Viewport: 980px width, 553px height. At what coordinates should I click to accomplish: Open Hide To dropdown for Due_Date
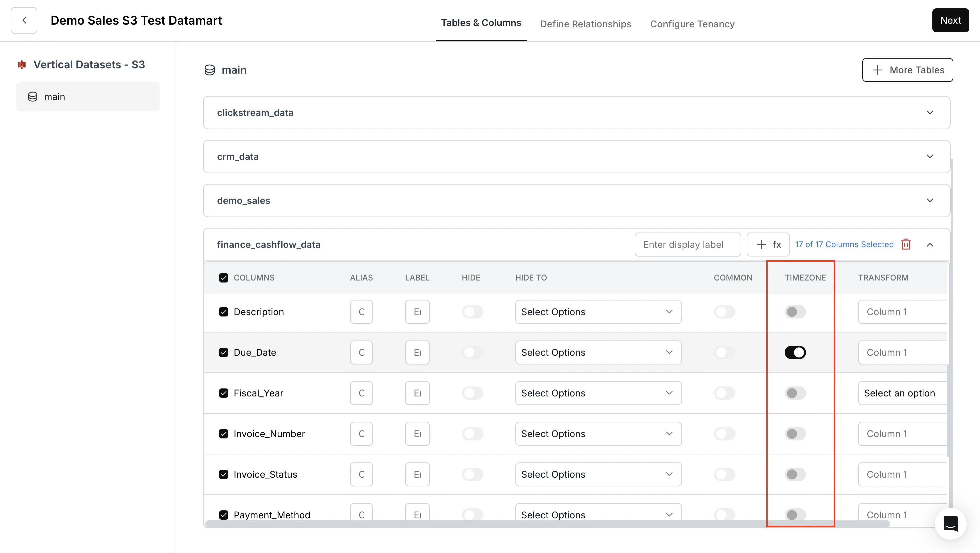598,352
